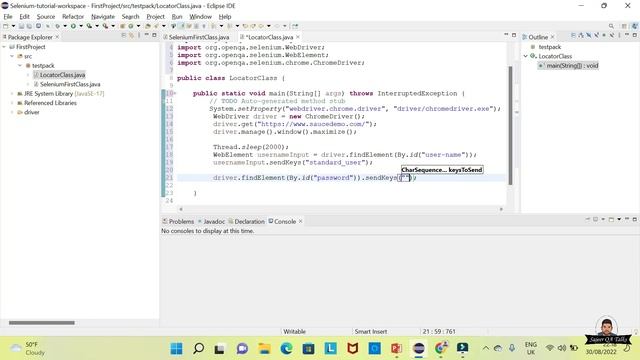Click the Collapse All icon in Package Explorer
Viewport: 640px width, 360px height.
coord(124,36)
